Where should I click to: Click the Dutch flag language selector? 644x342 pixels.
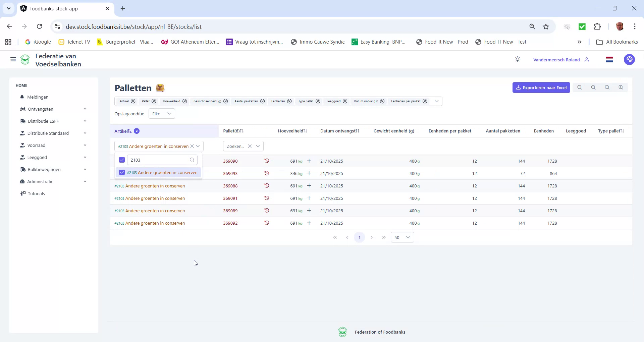click(609, 59)
